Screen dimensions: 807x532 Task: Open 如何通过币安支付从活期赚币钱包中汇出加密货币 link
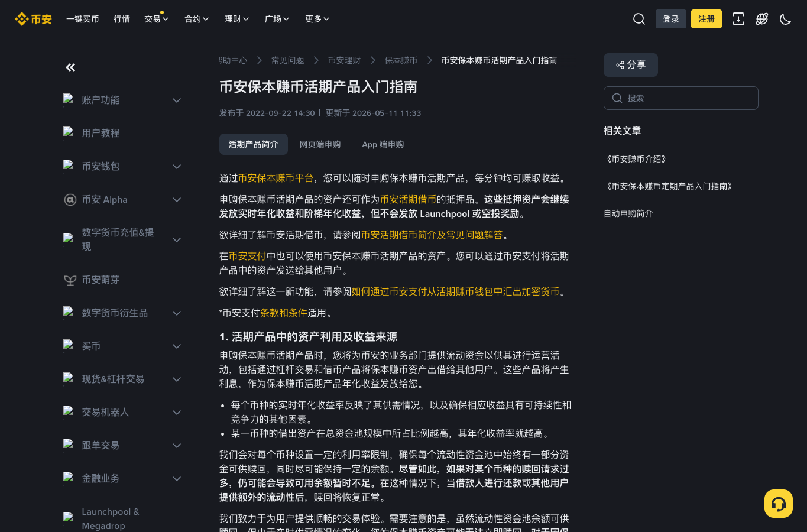coord(456,291)
